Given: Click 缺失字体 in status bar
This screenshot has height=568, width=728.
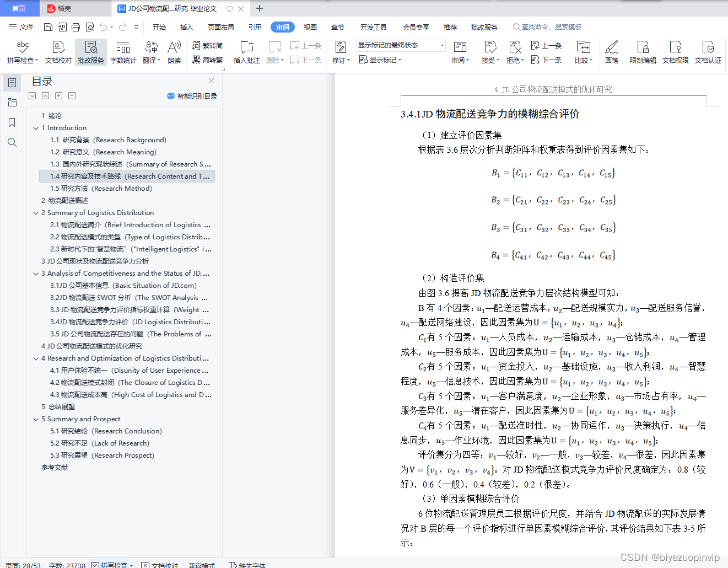Looking at the screenshot, I should [x=247, y=565].
